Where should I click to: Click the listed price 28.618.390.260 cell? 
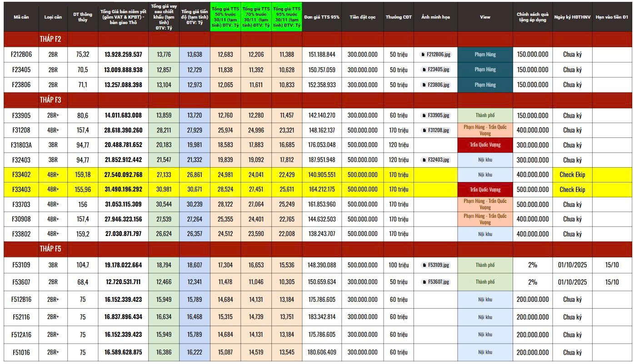(123, 130)
